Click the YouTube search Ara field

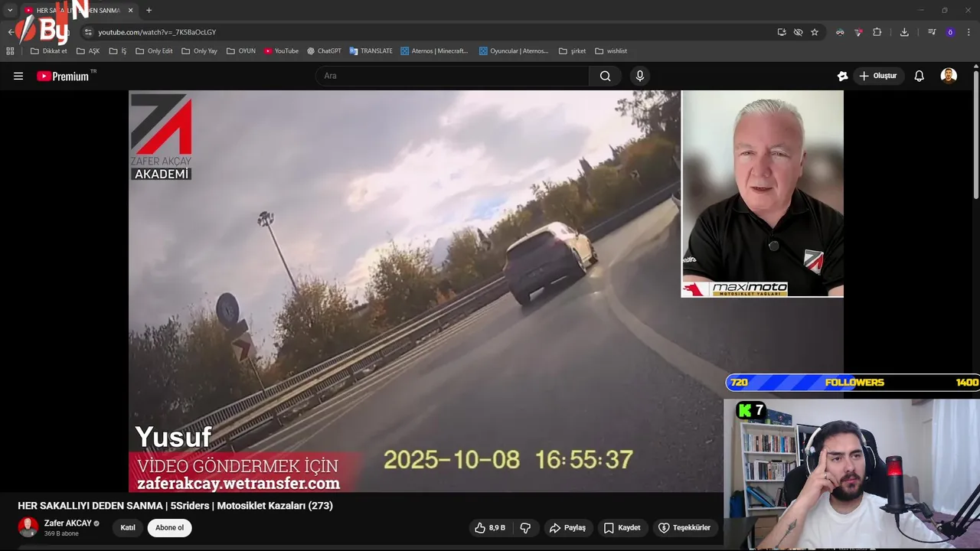pos(452,76)
